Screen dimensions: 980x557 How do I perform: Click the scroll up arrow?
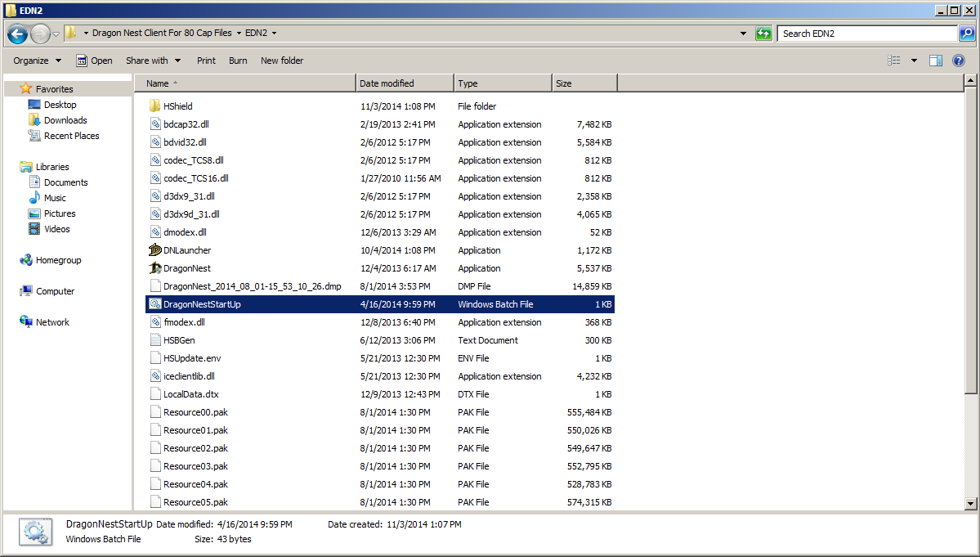pyautogui.click(x=970, y=80)
